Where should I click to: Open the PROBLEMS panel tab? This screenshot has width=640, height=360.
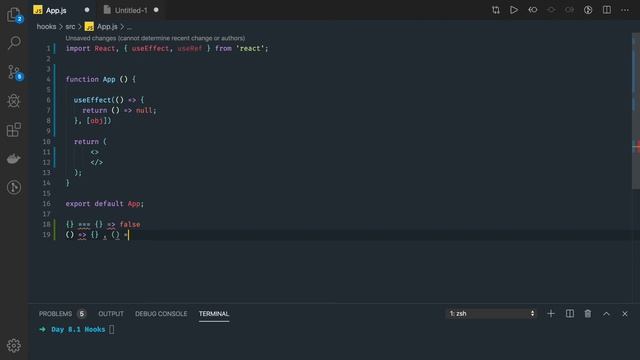(x=55, y=313)
